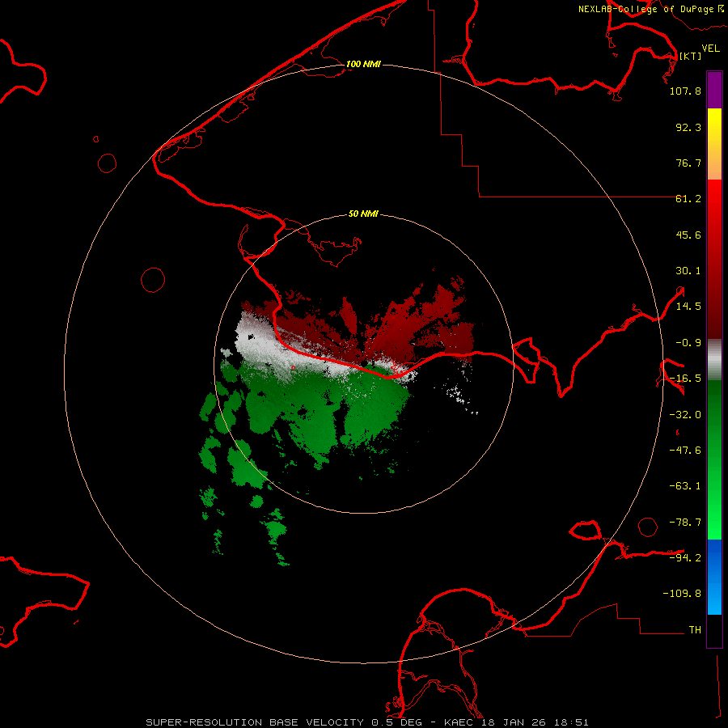The image size is (728, 728).
Task: Select the -32.0 scale value
Action: pyautogui.click(x=685, y=415)
